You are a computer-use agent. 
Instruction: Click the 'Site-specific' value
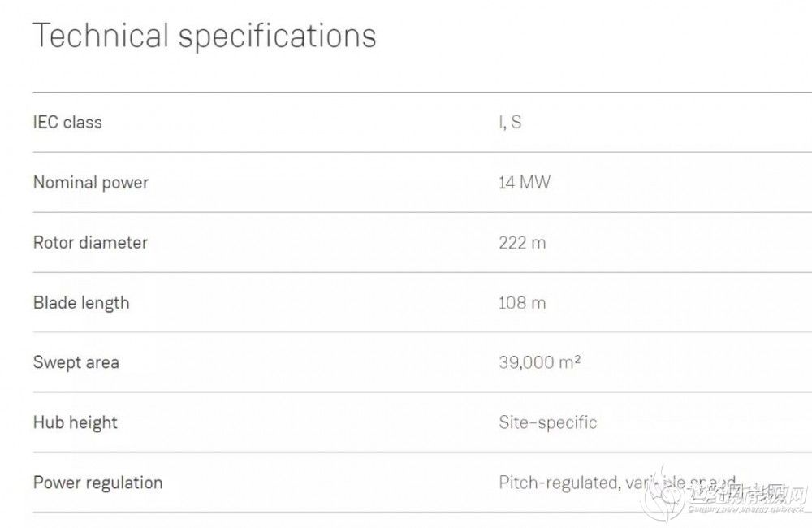[x=548, y=422]
